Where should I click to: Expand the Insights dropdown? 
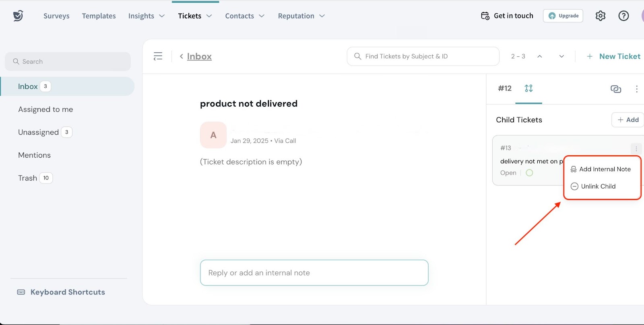147,16
